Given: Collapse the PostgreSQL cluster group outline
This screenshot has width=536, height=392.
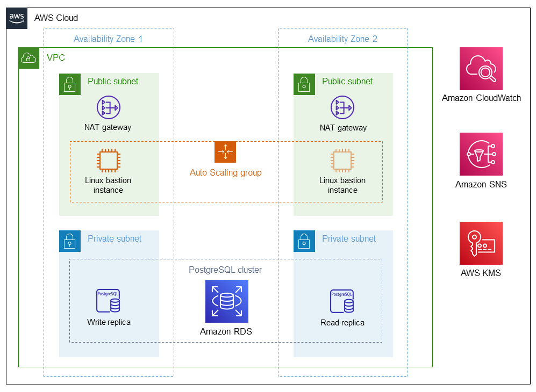Looking at the screenshot, I should click(226, 271).
